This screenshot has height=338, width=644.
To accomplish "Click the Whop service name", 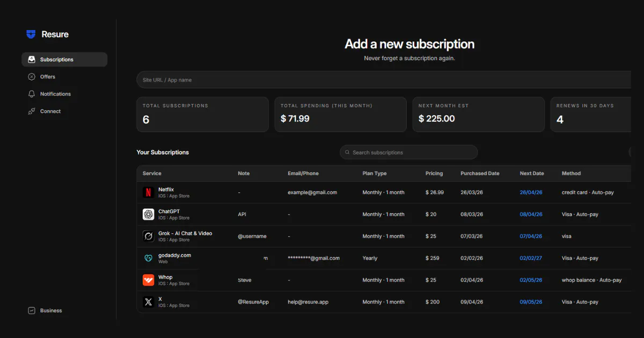I will click(165, 277).
